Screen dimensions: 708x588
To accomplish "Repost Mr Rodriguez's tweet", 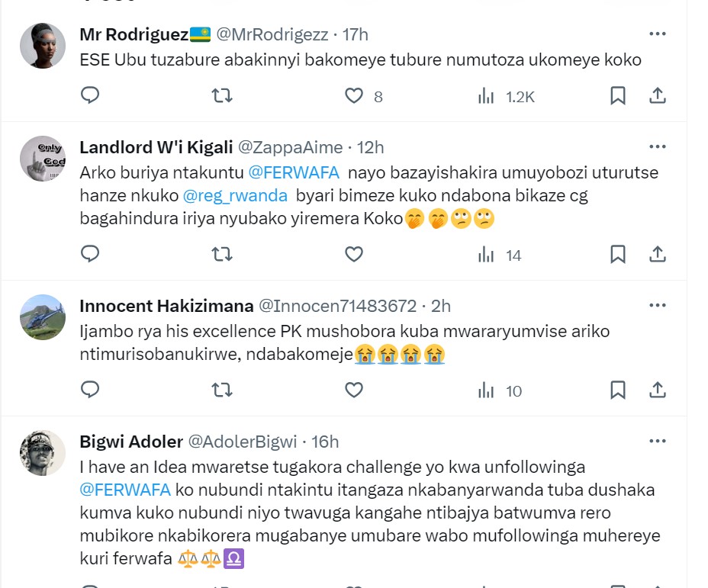I will (221, 95).
